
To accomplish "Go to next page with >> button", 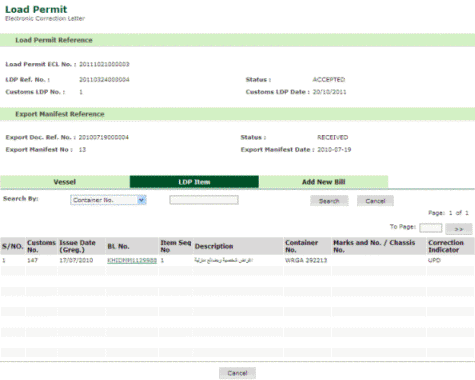I will 459,229.
